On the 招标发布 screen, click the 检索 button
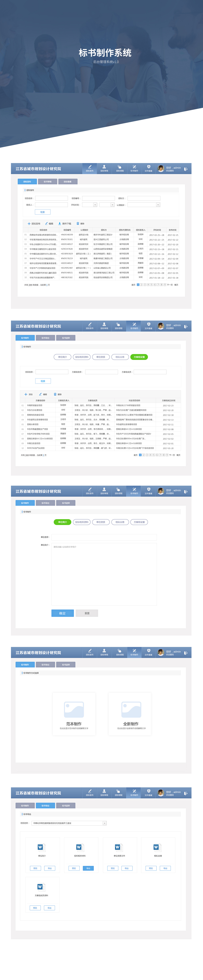The width and height of the screenshot is (203, 980). (42, 212)
